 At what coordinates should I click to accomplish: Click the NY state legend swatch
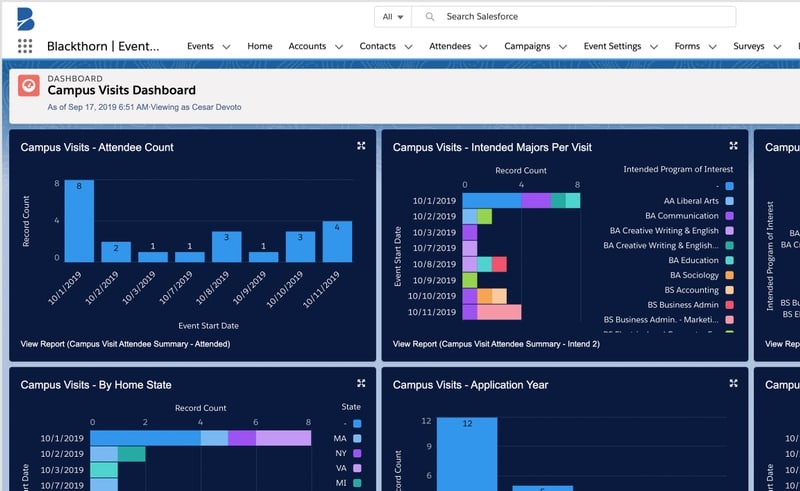pyautogui.click(x=357, y=453)
